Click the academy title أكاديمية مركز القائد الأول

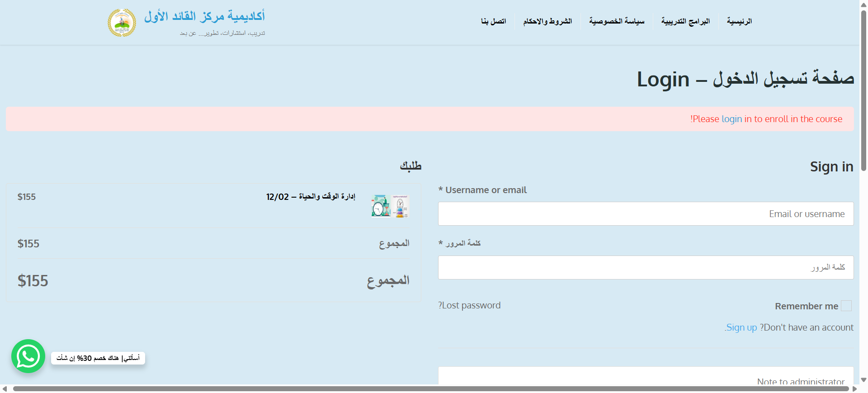pyautogui.click(x=204, y=16)
